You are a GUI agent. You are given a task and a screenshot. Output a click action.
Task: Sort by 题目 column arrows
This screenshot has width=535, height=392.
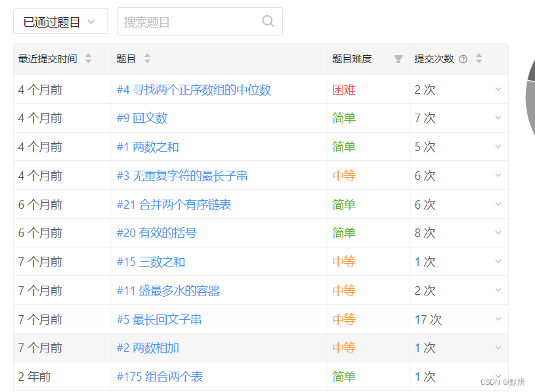[x=147, y=58]
